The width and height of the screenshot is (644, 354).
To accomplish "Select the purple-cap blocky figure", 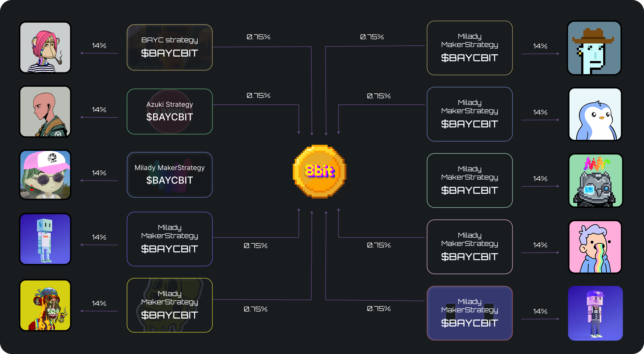I will click(595, 313).
